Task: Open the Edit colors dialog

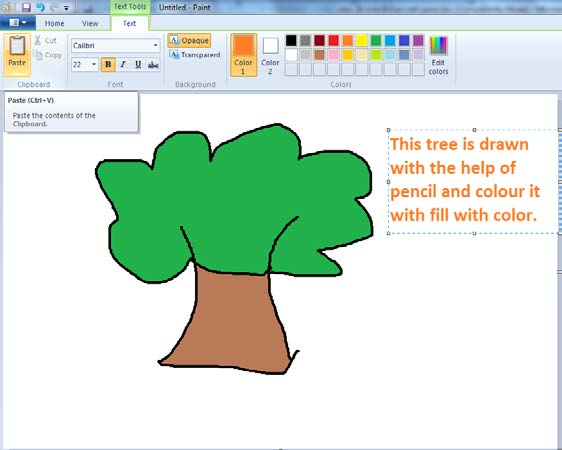Action: pos(438,55)
